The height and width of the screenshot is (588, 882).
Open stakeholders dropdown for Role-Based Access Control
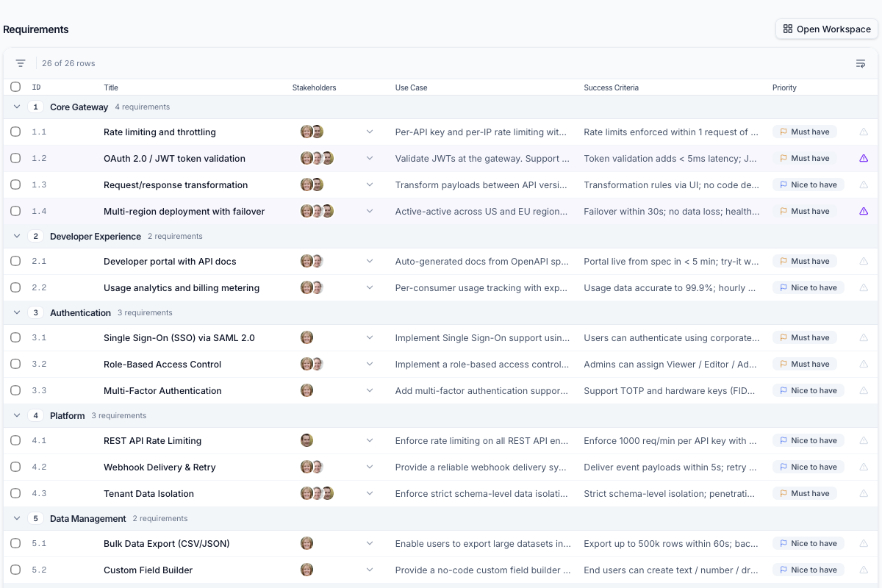[370, 365]
